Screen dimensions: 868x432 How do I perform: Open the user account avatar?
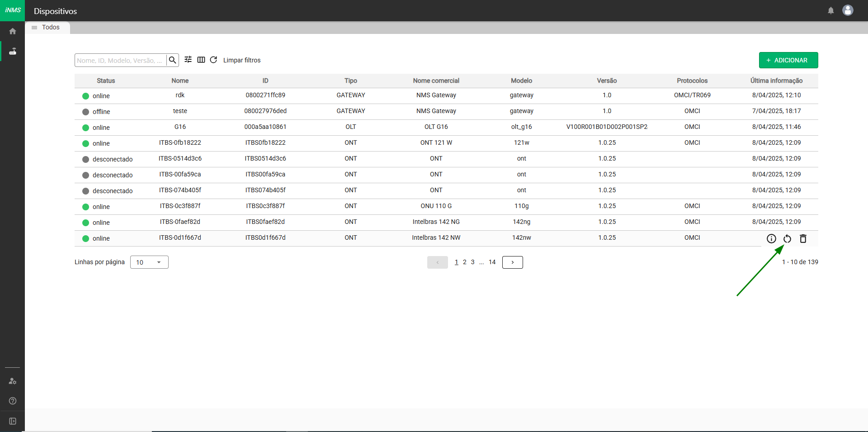pyautogui.click(x=848, y=10)
